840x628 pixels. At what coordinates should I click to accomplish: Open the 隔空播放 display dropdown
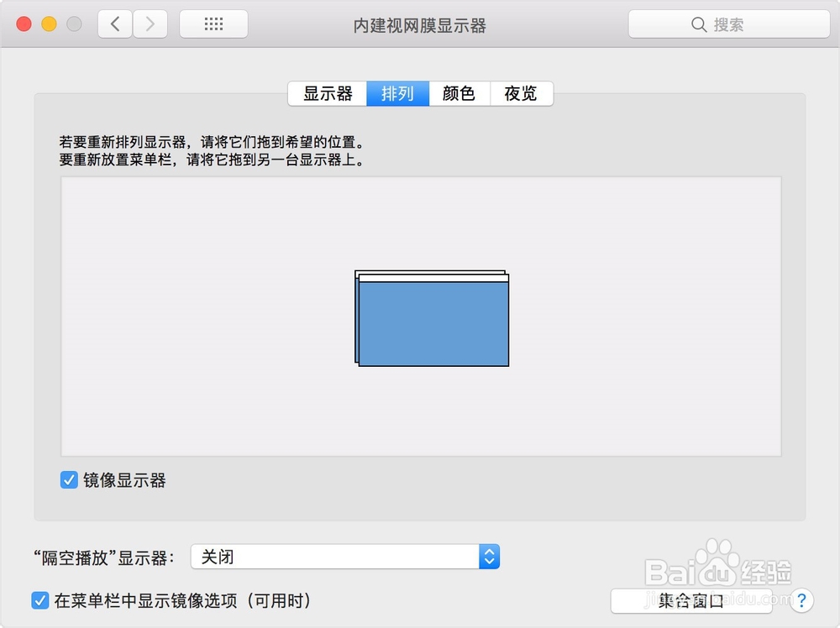[x=345, y=557]
